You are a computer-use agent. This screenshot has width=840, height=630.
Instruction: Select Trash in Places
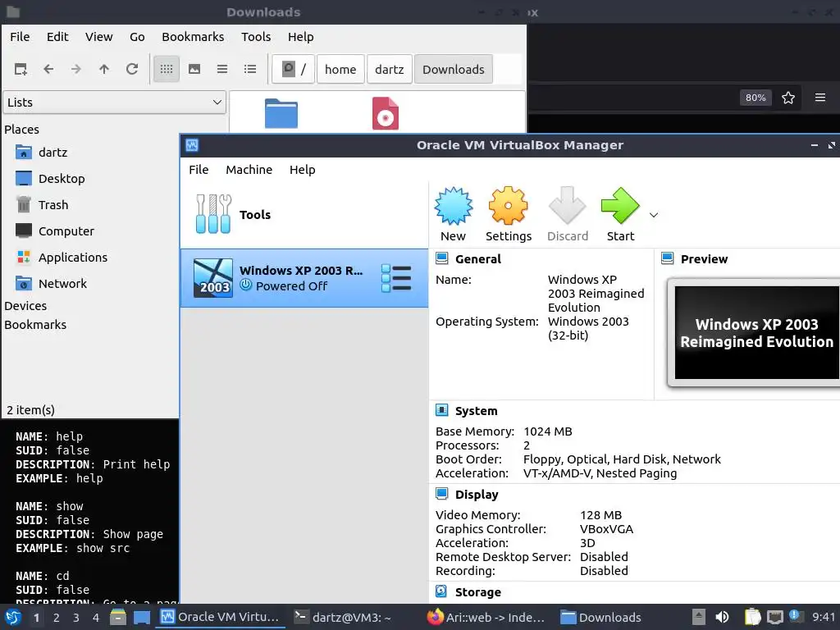coord(53,205)
